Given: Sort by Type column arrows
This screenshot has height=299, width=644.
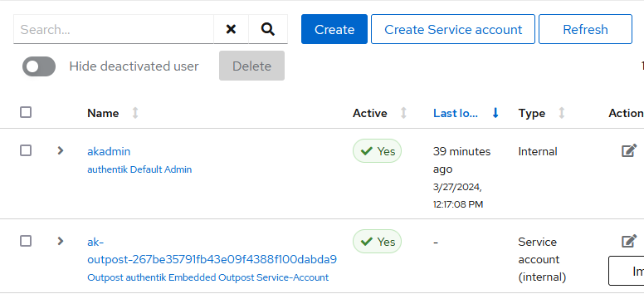Looking at the screenshot, I should (562, 113).
